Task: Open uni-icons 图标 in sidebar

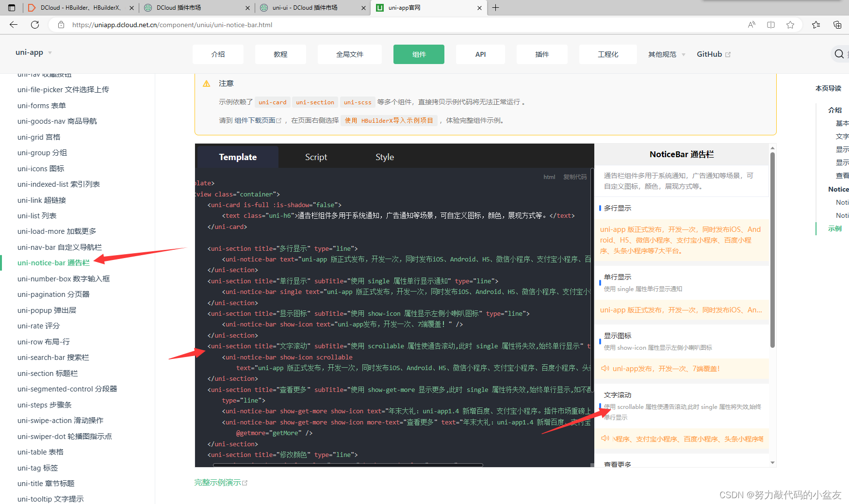Action: coord(41,169)
